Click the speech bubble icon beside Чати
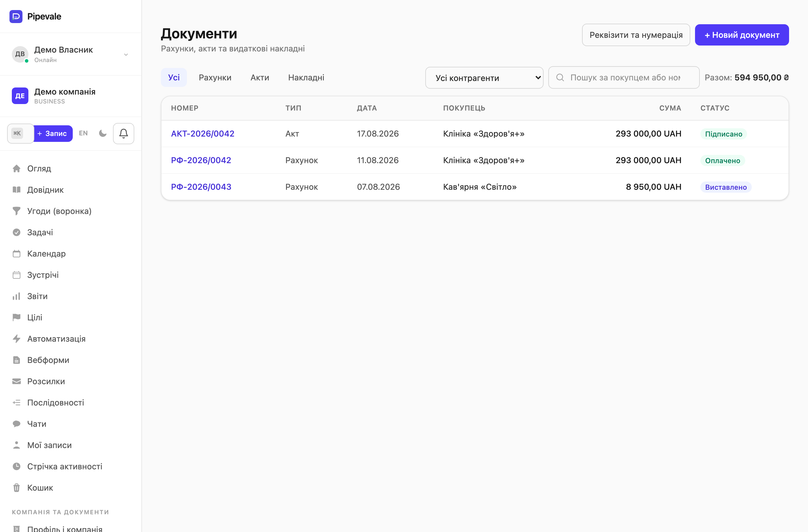808x532 pixels. 16,424
